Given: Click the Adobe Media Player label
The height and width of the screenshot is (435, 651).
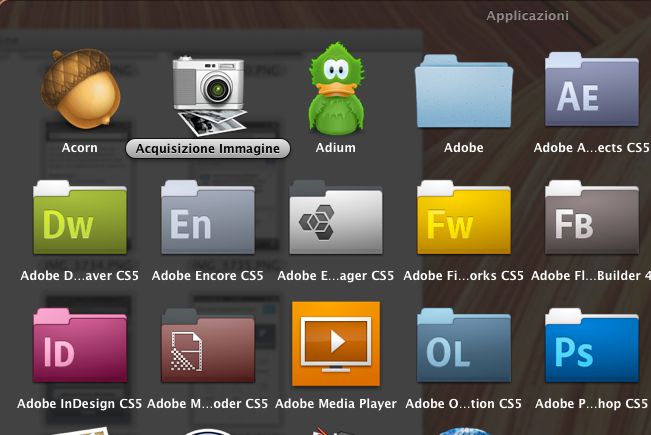Looking at the screenshot, I should [x=335, y=403].
